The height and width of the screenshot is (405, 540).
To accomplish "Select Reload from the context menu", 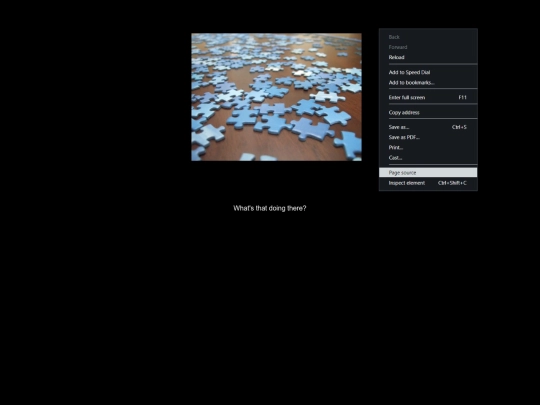I will (428, 57).
